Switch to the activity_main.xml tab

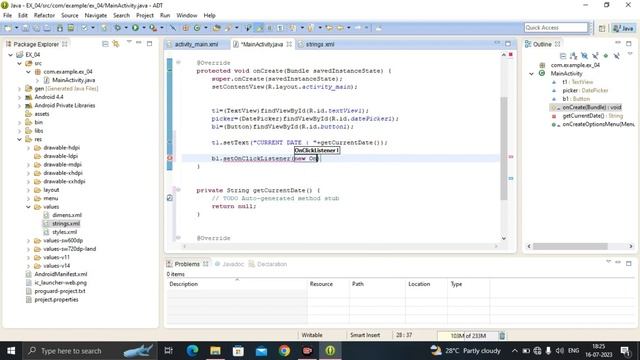196,44
